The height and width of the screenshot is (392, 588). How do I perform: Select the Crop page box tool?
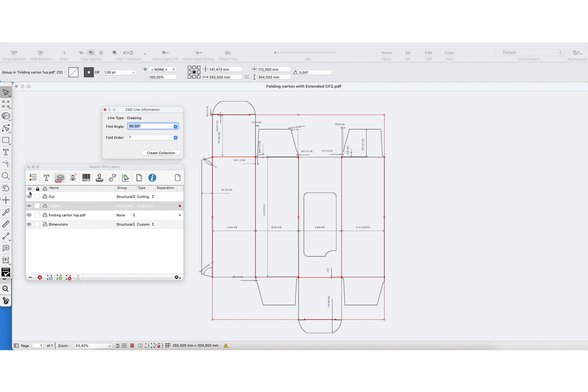tap(5, 260)
